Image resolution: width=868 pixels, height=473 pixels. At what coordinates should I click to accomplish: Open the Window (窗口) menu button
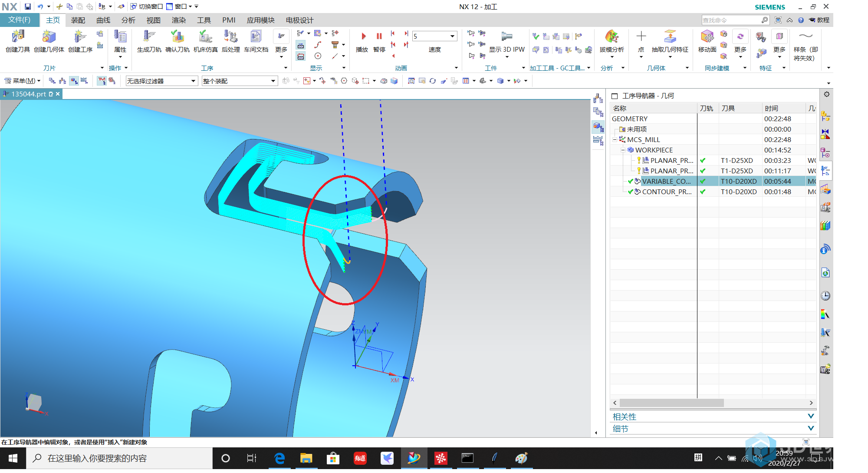point(179,7)
